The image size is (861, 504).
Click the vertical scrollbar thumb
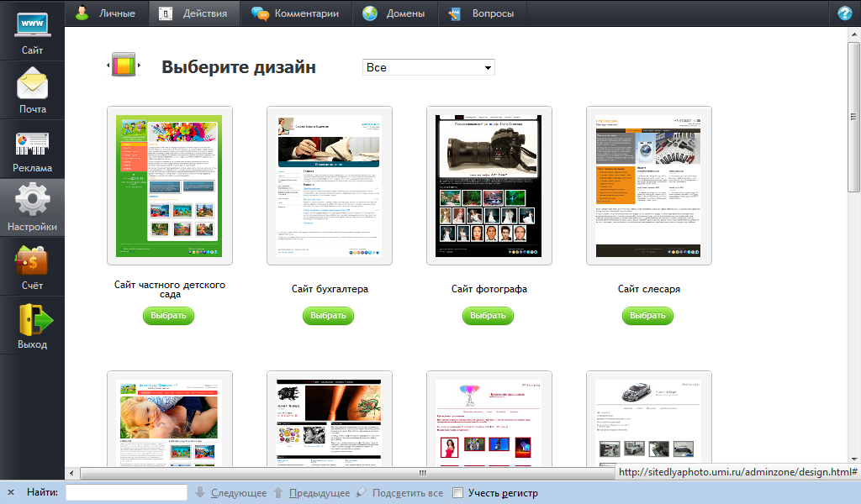854,117
